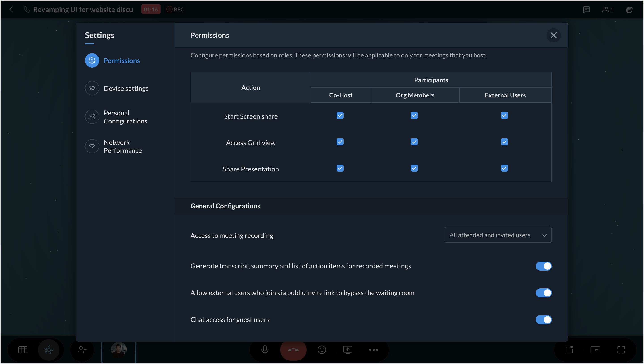This screenshot has height=364, width=644.
Task: Expand the meeting recording access dropdown
Action: [498, 235]
